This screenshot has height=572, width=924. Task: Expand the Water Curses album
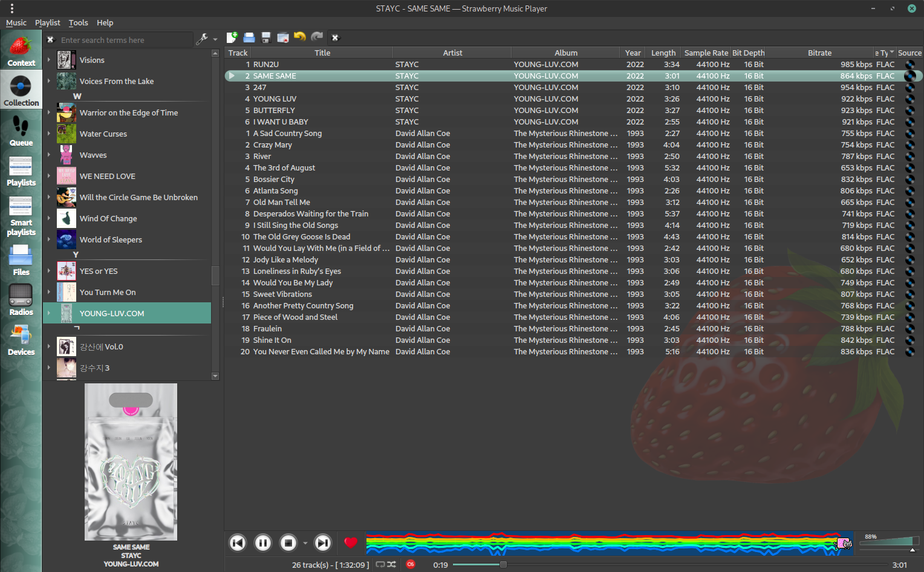pos(49,134)
